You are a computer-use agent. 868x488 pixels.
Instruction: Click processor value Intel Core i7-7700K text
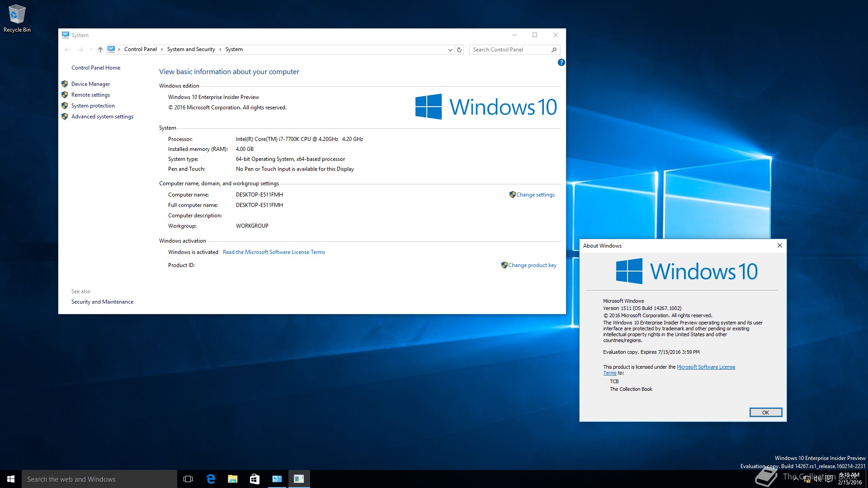tap(299, 139)
